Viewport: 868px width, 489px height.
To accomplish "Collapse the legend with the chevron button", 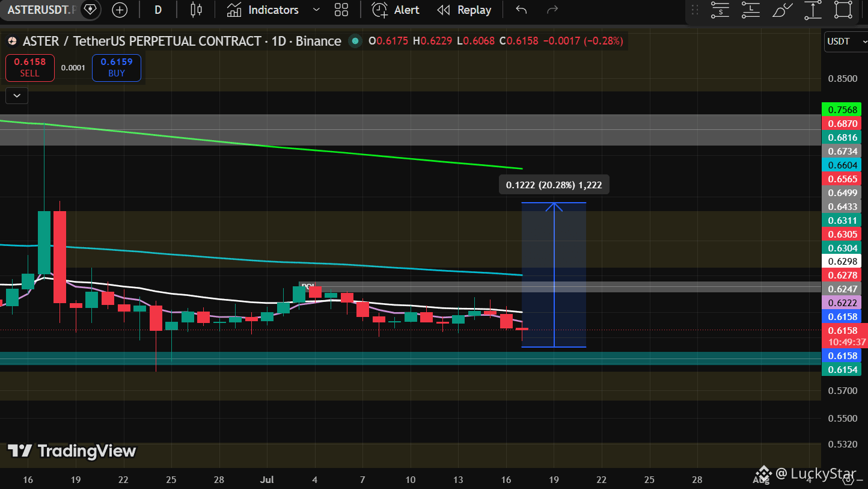I will click(x=16, y=95).
